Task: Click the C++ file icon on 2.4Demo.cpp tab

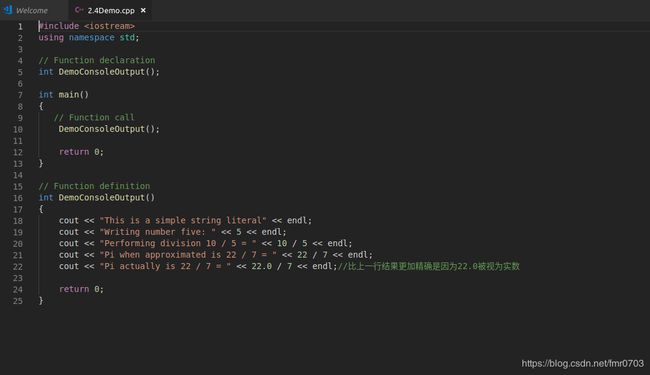Action: (79, 10)
